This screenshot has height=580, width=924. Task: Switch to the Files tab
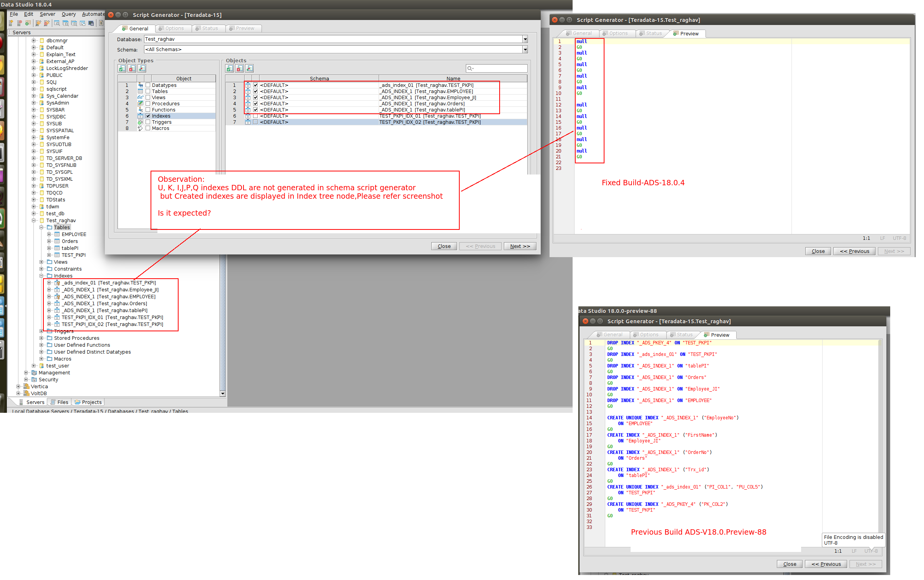click(60, 402)
